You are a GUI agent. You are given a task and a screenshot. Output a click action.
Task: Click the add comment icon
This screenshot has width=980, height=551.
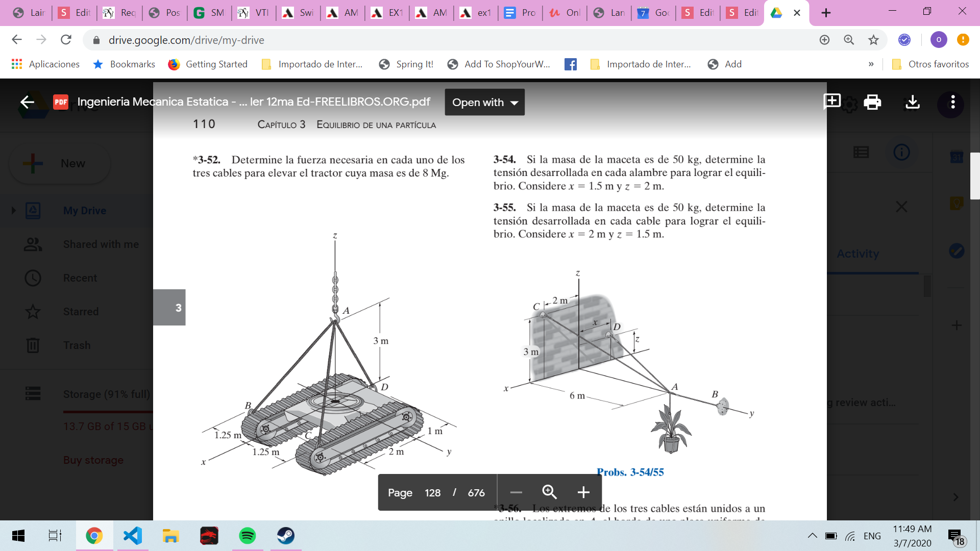[x=832, y=101]
